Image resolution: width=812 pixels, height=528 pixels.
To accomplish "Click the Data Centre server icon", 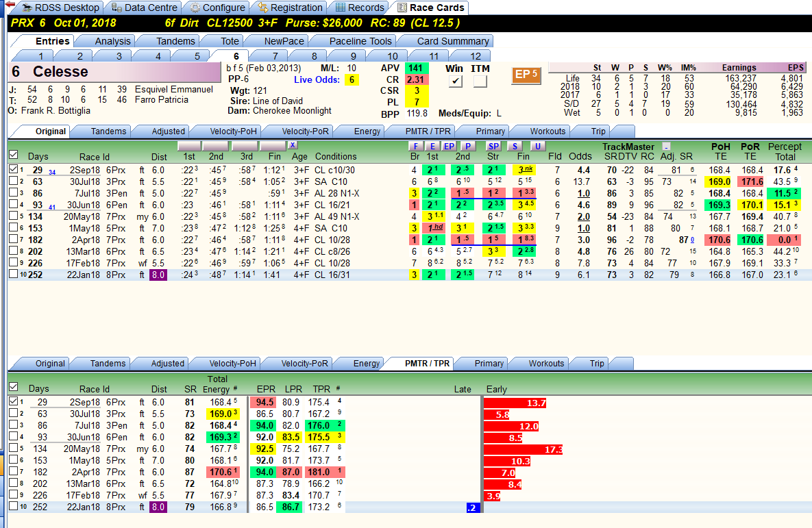I will point(117,8).
